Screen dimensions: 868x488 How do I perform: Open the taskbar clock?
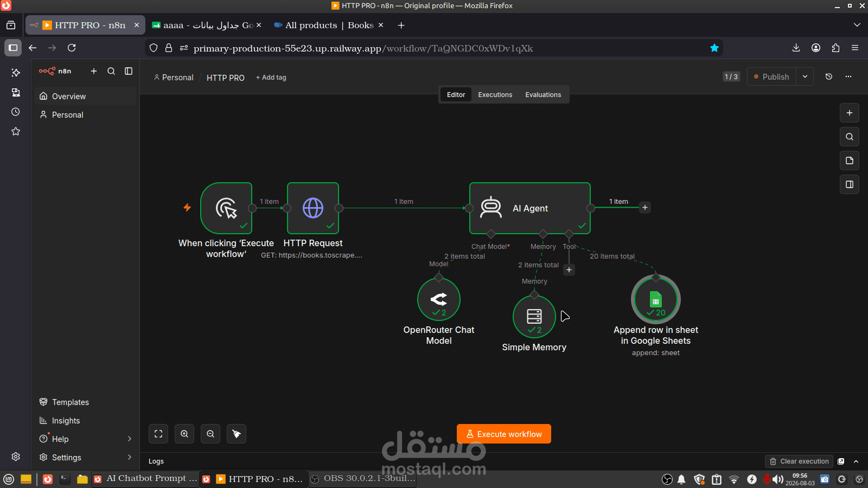click(800, 479)
